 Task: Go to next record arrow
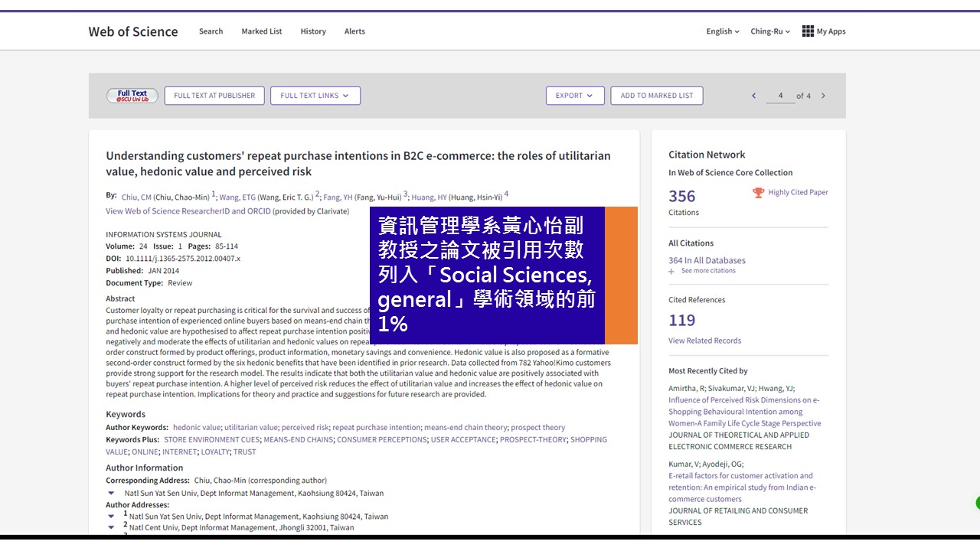(823, 96)
